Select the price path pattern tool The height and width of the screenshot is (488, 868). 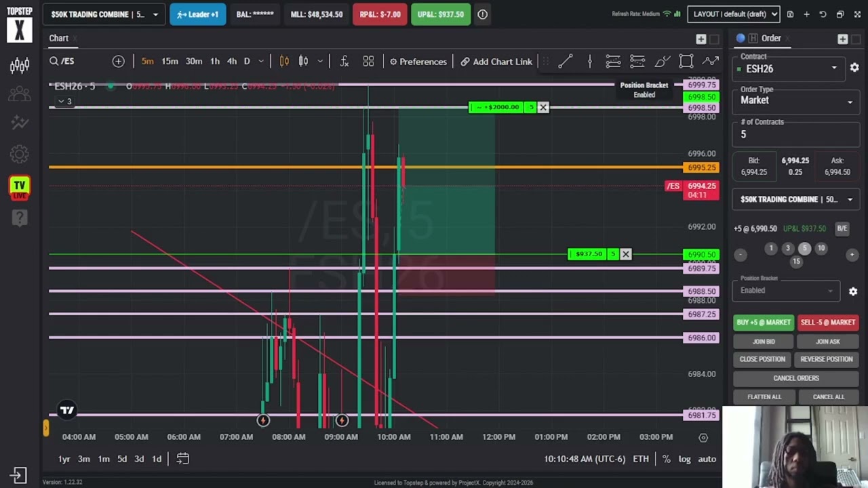tap(710, 62)
